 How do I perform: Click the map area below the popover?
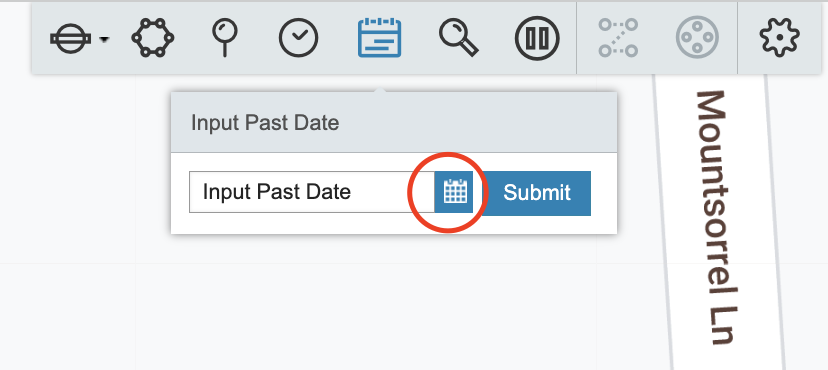370,306
